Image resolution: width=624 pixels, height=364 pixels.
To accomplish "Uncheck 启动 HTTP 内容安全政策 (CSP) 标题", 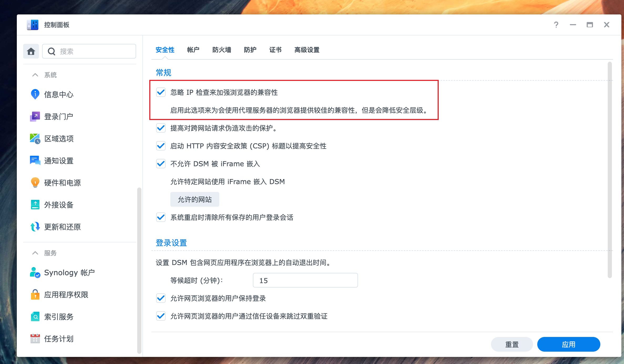I will (161, 146).
